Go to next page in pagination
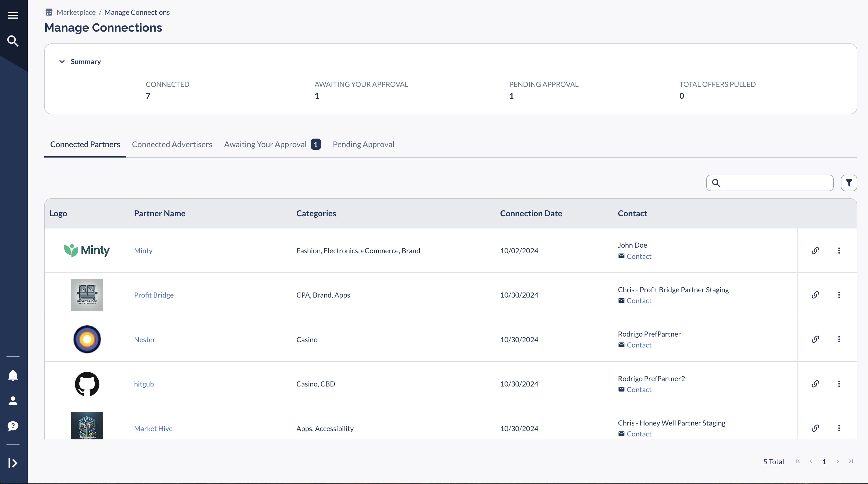The height and width of the screenshot is (484, 868). 837,462
